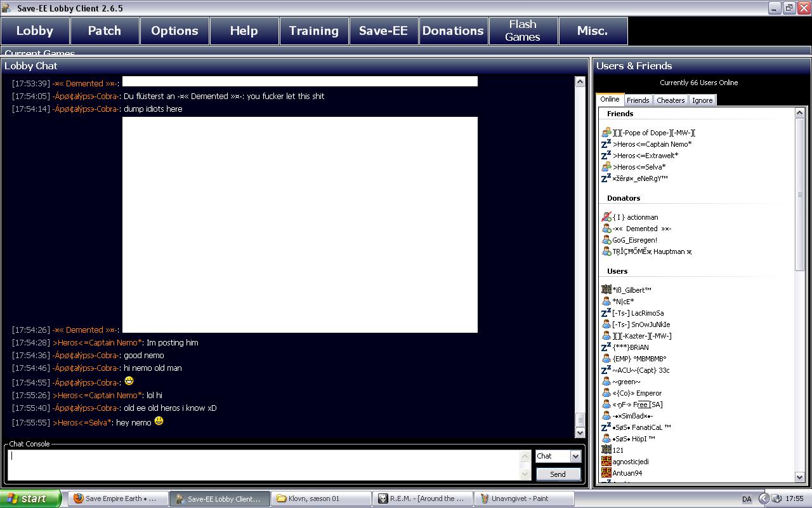
Task: Open the Chat mode dropdown
Action: pyautogui.click(x=575, y=456)
